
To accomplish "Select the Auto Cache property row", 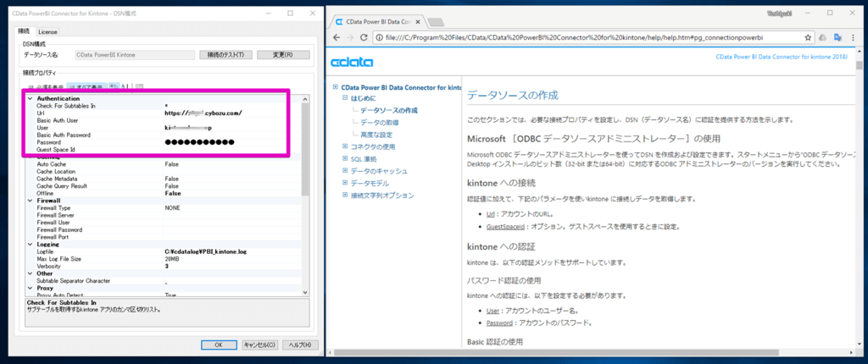I will (x=164, y=164).
